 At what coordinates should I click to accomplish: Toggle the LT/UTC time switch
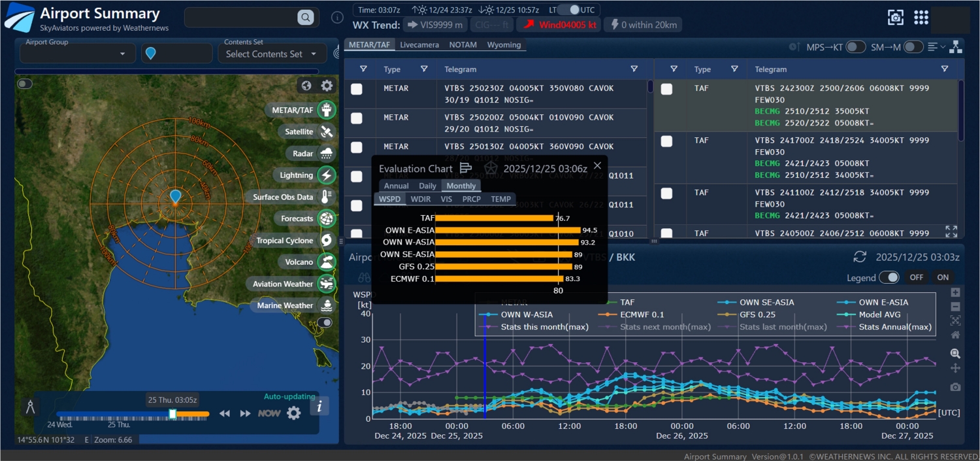click(573, 10)
